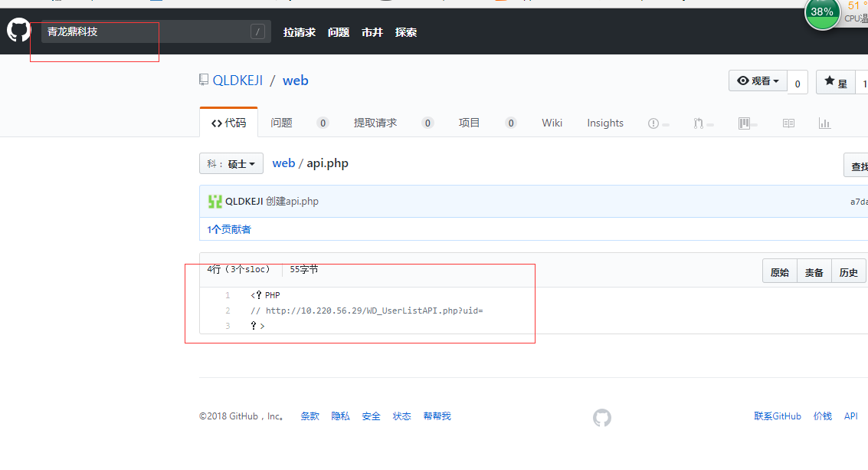The width and height of the screenshot is (868, 470).
Task: Select code line number 1
Action: click(228, 295)
